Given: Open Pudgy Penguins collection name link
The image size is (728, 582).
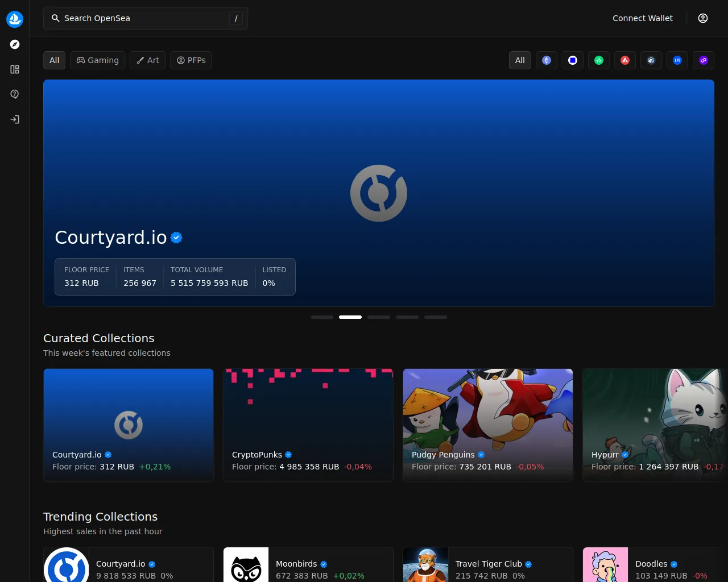Looking at the screenshot, I should 443,455.
